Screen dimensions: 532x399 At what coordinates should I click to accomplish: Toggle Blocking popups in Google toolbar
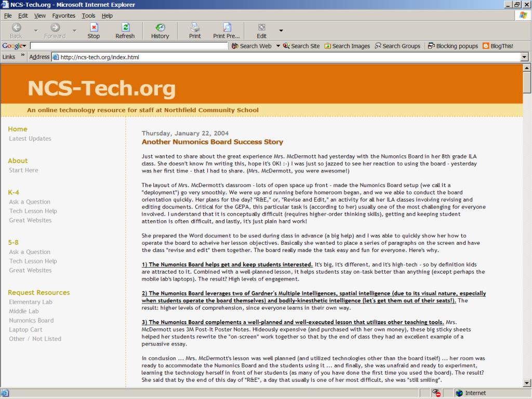453,46
